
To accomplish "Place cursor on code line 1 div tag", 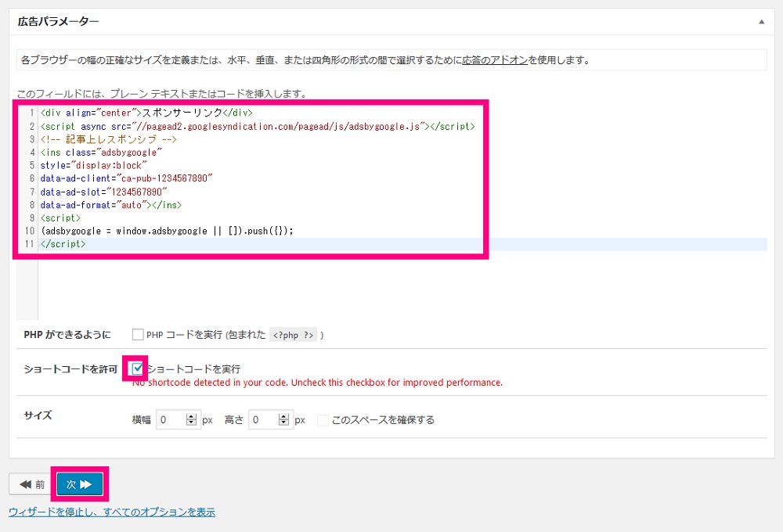I will (146, 113).
